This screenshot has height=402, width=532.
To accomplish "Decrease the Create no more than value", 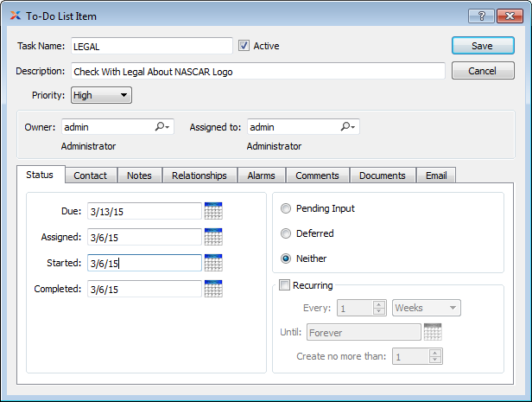I will point(435,360).
